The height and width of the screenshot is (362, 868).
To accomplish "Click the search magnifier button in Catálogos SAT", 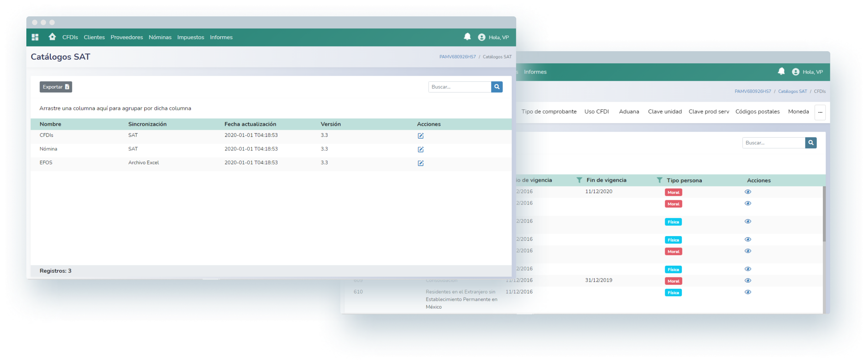I will (x=497, y=87).
